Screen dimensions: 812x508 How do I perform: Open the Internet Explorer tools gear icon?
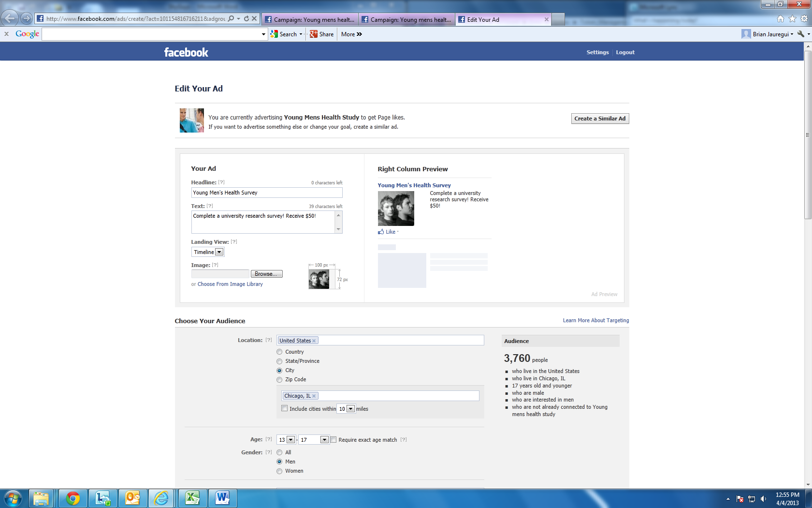pos(804,19)
